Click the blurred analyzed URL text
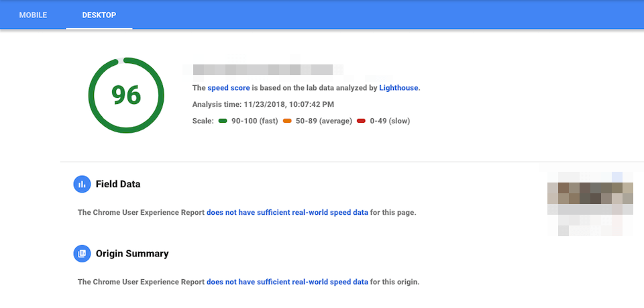 263,70
